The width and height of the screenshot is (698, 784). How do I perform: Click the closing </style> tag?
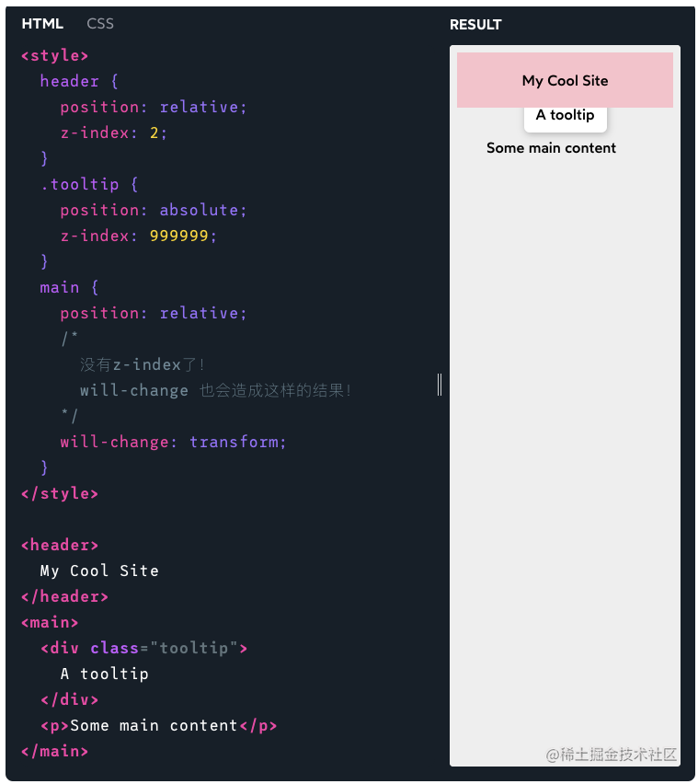pyautogui.click(x=60, y=493)
